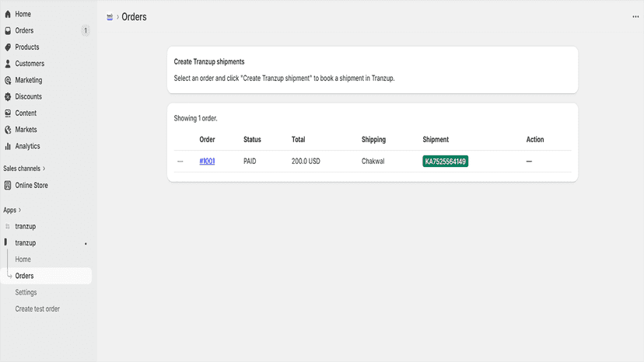Viewport: 644px width, 362px height.
Task: Click the Content image icon
Action: point(8,113)
